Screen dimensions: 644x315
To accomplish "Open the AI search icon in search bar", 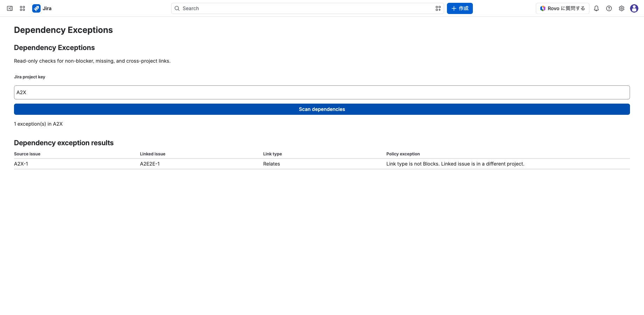I will coord(438,8).
